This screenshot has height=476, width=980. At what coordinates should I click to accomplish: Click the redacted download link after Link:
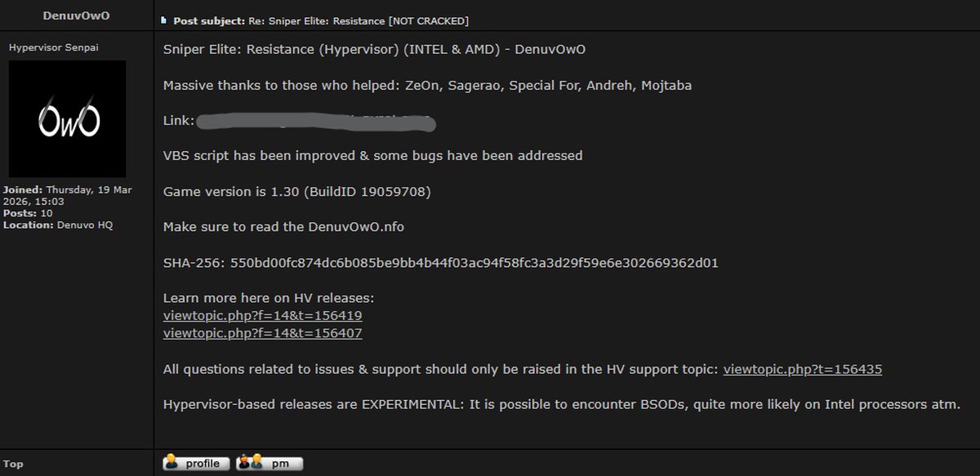(315, 122)
